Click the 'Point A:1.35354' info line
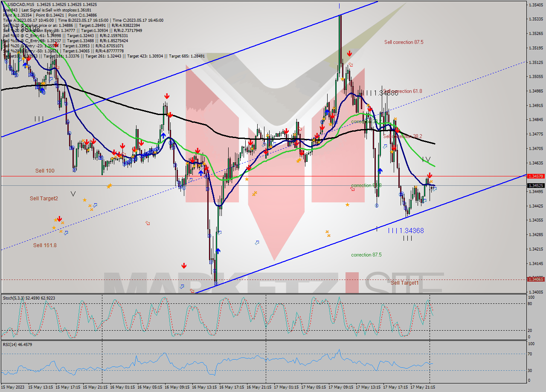The width and height of the screenshot is (546, 392). pyautogui.click(x=50, y=15)
